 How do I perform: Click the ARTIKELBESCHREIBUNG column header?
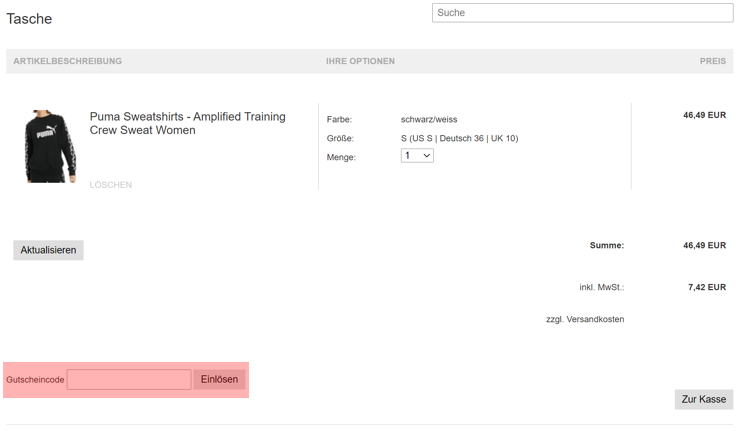click(67, 61)
